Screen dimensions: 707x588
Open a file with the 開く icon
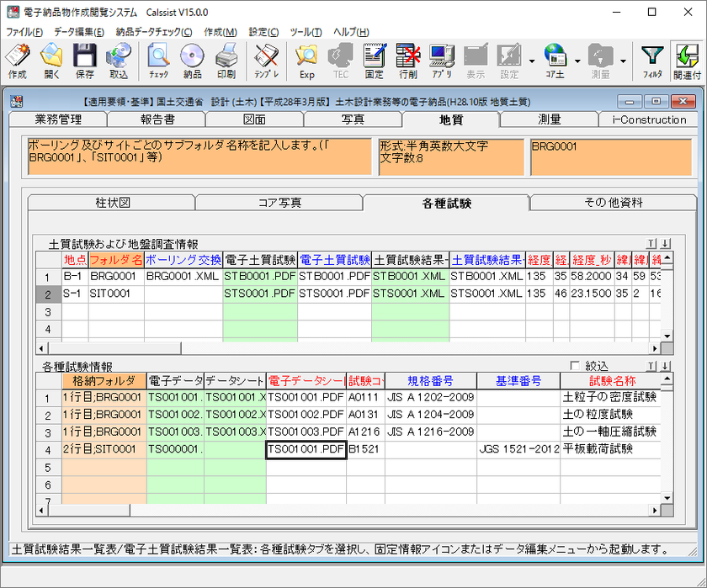point(51,61)
